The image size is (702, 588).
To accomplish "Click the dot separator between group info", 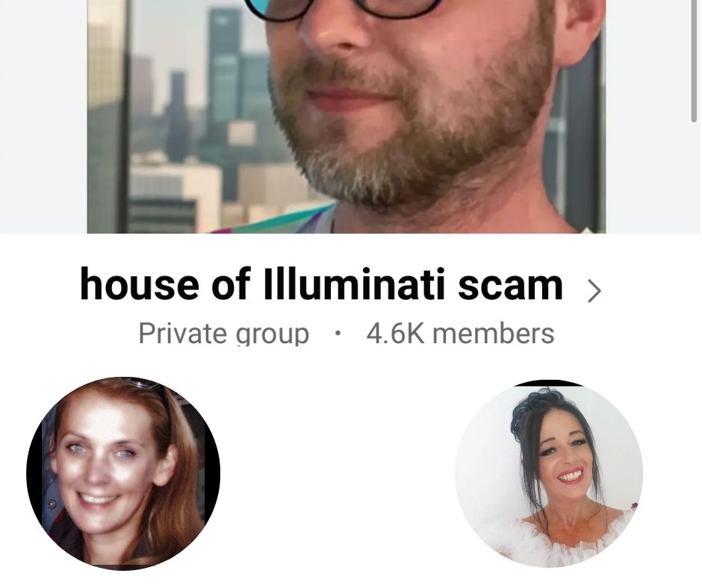I will (338, 333).
